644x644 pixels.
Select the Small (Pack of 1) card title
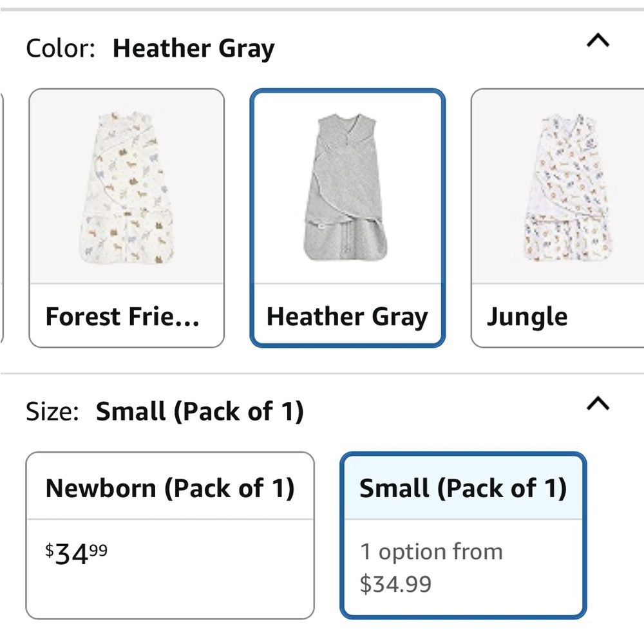pyautogui.click(x=463, y=488)
